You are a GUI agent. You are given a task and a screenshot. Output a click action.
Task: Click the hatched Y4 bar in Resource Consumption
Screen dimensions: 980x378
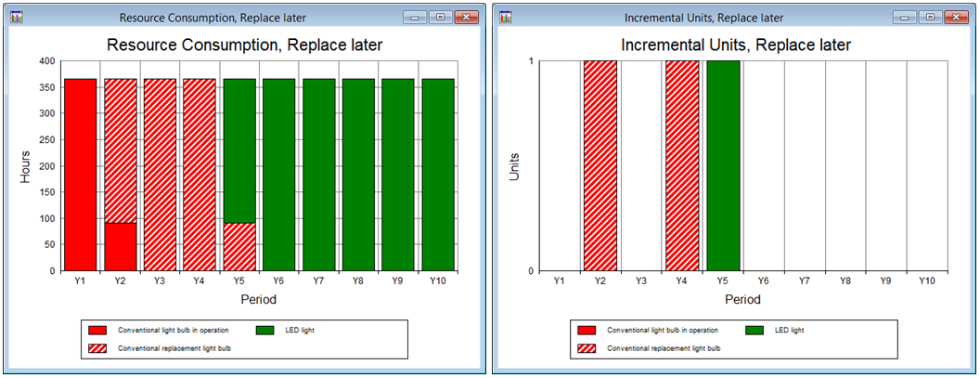click(x=200, y=176)
